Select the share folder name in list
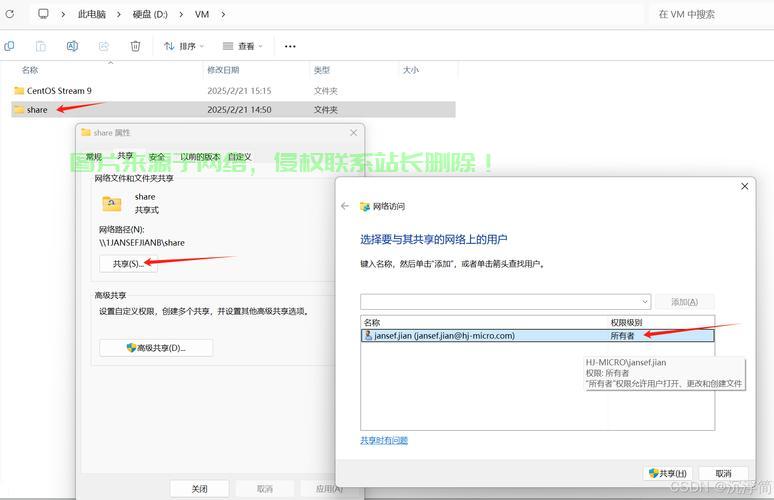 37,110
